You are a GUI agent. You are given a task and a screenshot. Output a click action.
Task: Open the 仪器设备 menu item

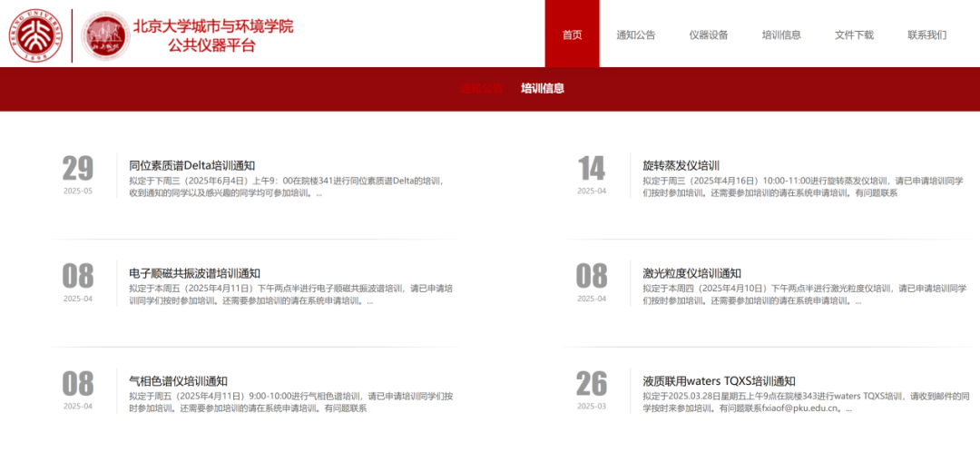tap(708, 35)
